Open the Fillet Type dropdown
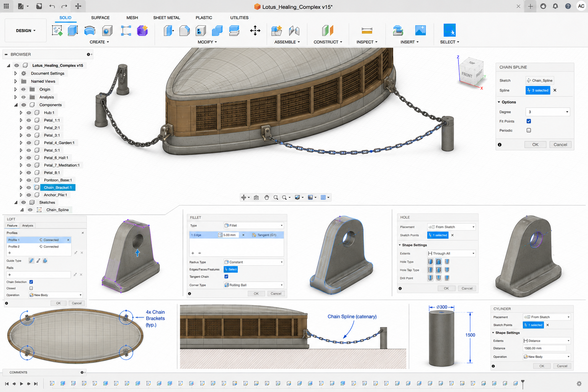This screenshot has height=392, width=588. [x=254, y=225]
